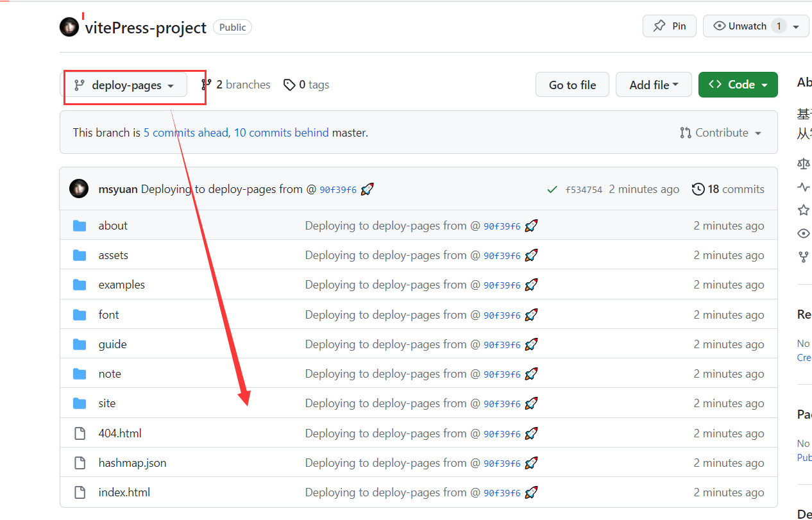Open the hashmap.json file
This screenshot has width=812, height=520.
point(133,463)
